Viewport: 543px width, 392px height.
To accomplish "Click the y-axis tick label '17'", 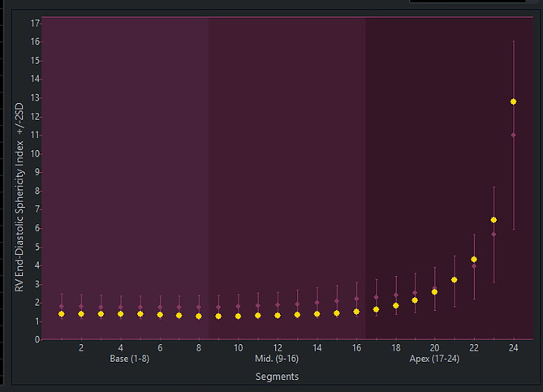I will pos(35,24).
